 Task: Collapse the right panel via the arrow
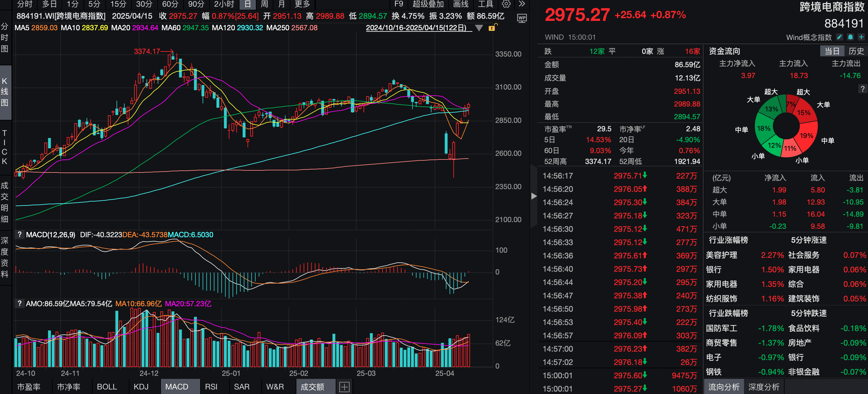pos(534,195)
